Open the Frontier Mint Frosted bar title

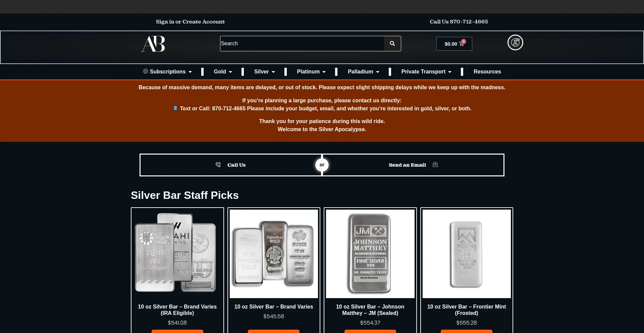point(466,310)
